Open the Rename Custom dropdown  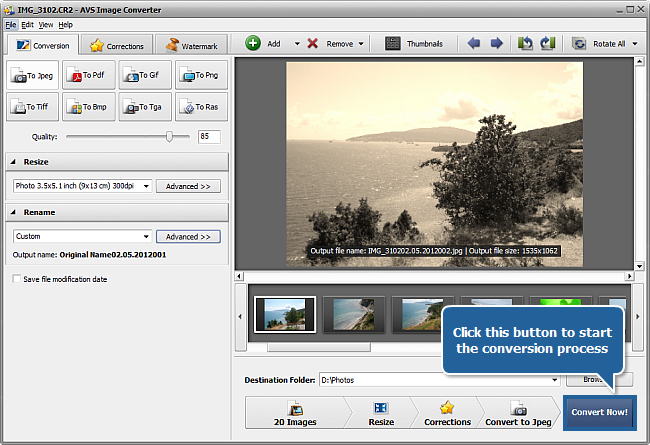click(146, 236)
